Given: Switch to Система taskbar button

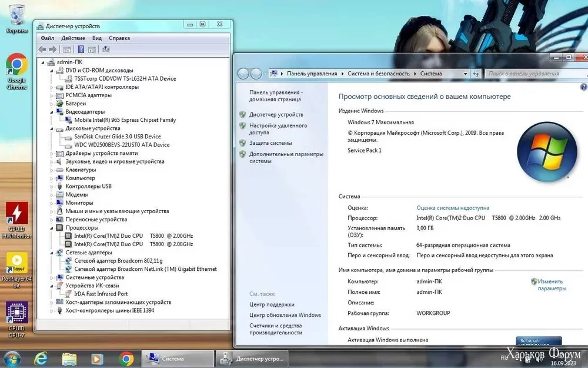Looking at the screenshot, I should [x=178, y=359].
